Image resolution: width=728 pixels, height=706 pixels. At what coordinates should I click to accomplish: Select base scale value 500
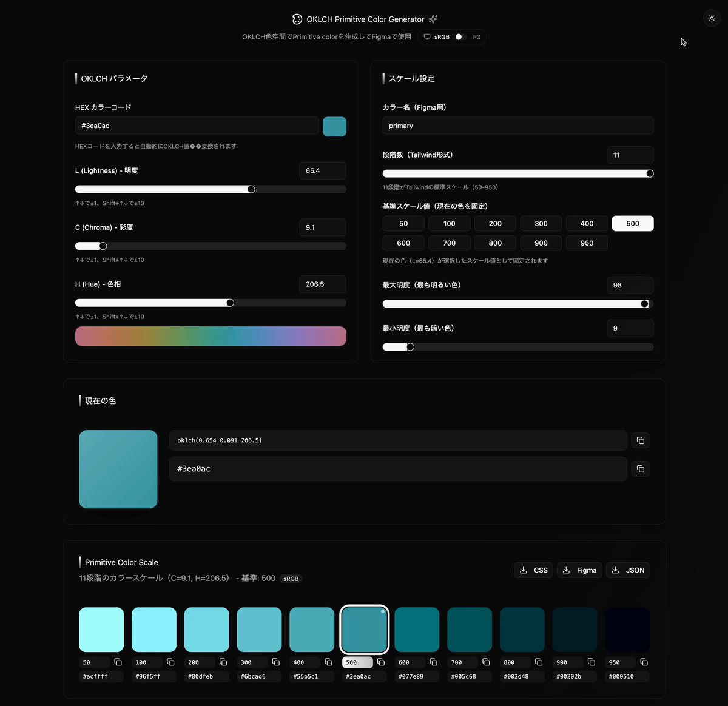click(633, 224)
